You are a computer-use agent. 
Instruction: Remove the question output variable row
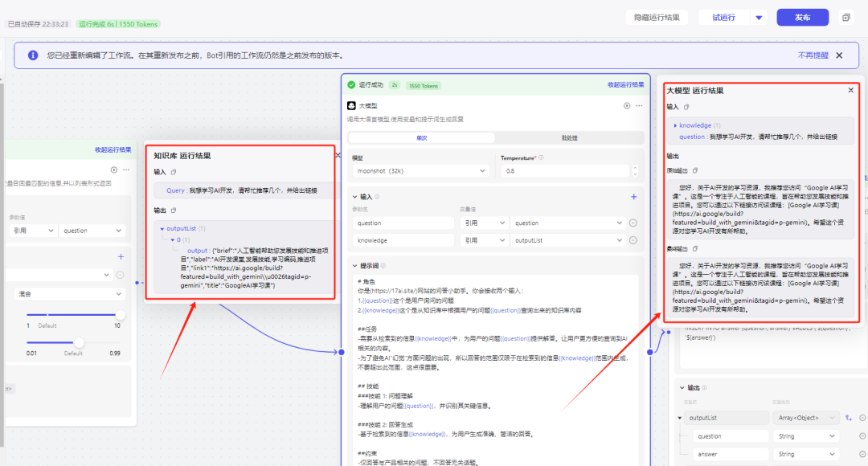862,436
